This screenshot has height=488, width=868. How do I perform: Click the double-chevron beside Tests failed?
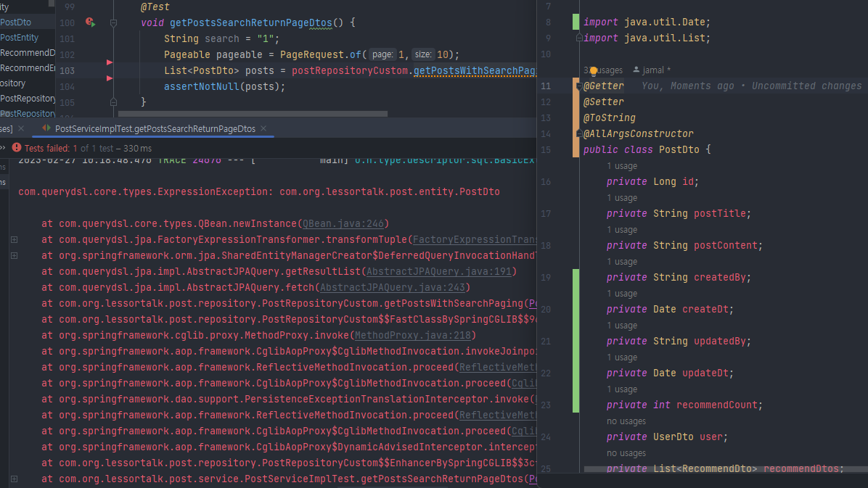(x=3, y=148)
